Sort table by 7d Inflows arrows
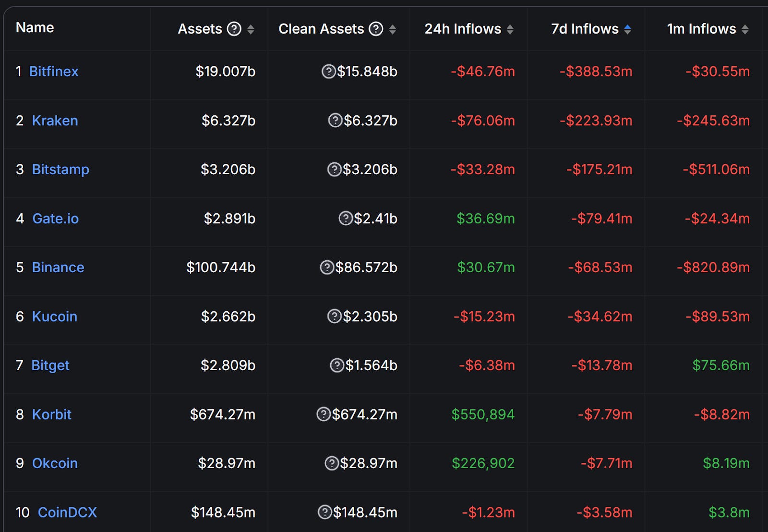The image size is (768, 532). coord(627,29)
